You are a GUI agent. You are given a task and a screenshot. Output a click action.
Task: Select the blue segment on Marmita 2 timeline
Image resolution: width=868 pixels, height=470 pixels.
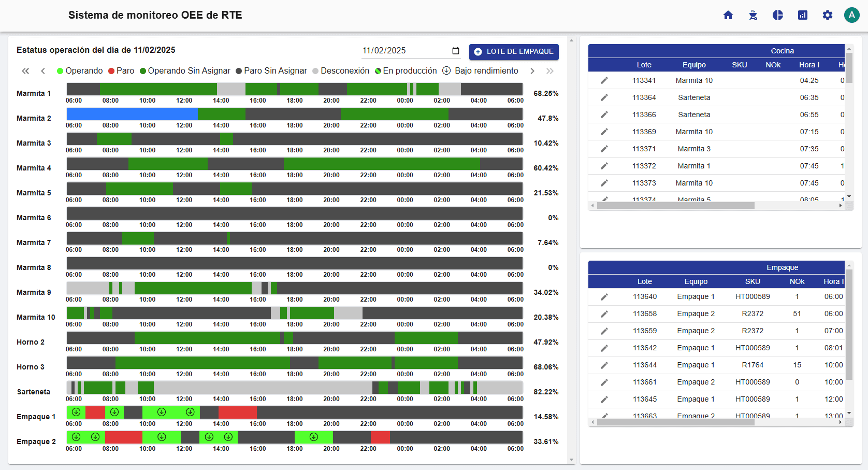[x=132, y=114]
